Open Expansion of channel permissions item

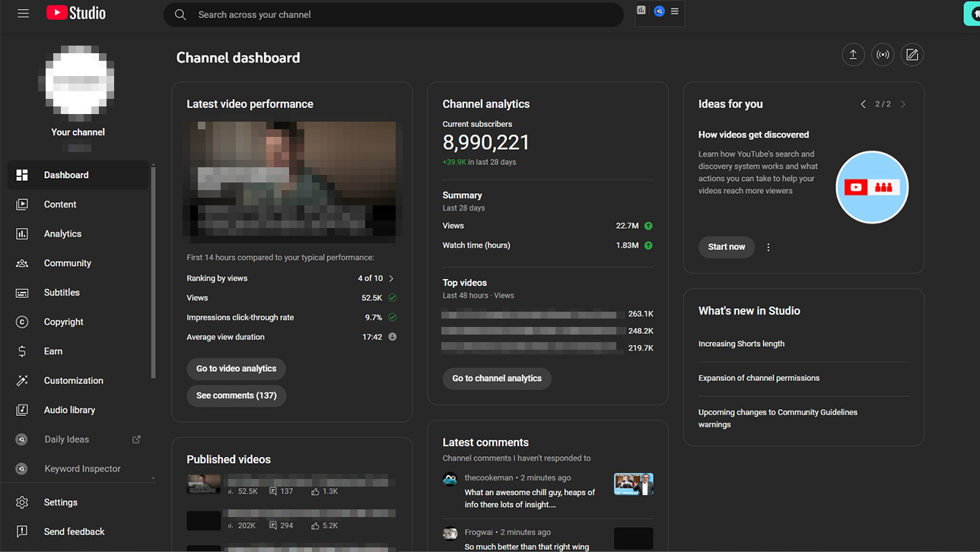coord(759,378)
